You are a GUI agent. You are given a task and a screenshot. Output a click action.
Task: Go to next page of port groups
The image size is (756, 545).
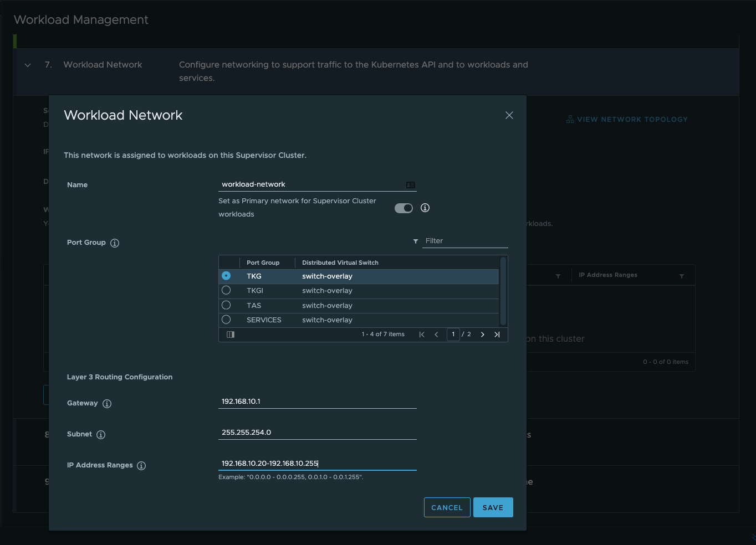(482, 335)
